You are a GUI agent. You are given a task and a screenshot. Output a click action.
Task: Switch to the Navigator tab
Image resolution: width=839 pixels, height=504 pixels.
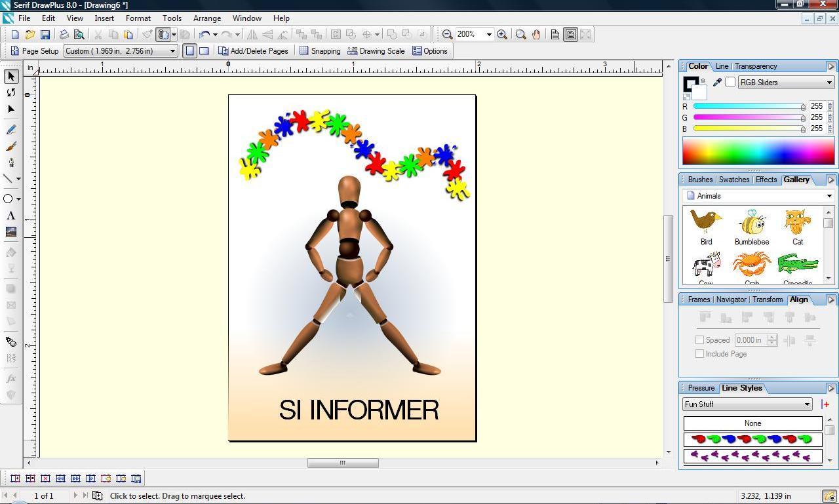tap(731, 300)
